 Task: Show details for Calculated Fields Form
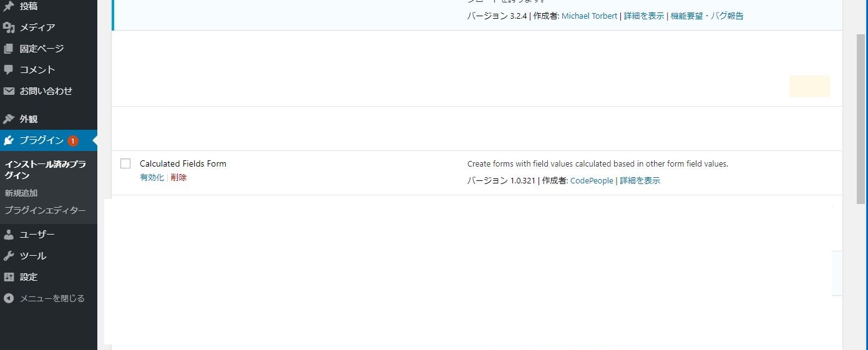click(640, 181)
